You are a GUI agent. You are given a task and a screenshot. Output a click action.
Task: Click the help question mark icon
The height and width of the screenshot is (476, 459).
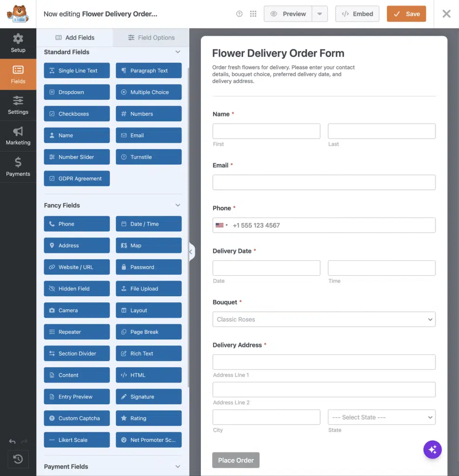click(x=239, y=13)
